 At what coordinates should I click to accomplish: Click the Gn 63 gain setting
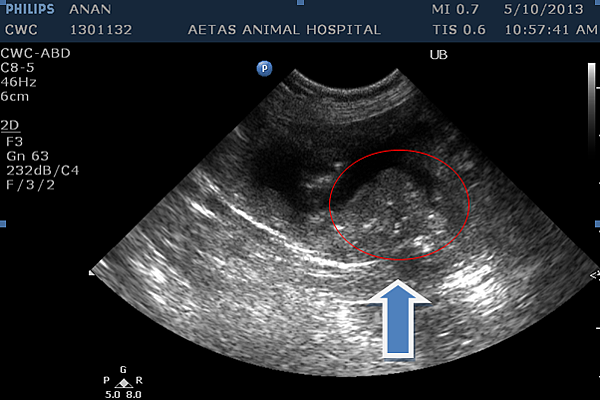point(28,156)
